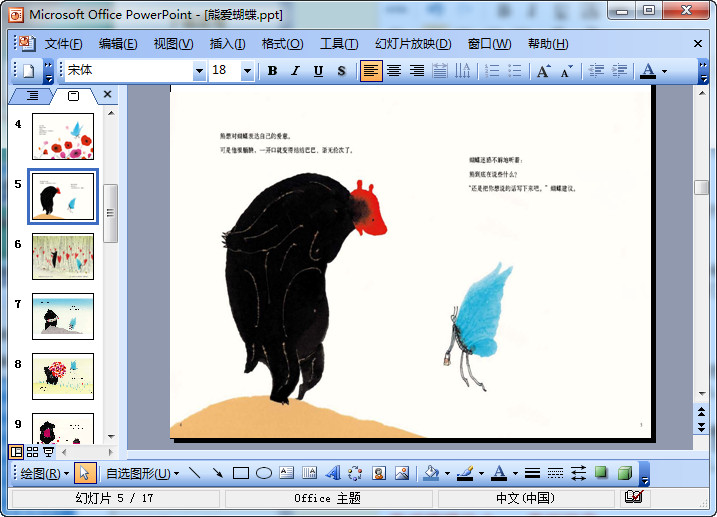The image size is (717, 517).
Task: Expand formatting toolbar options at right
Action: [x=704, y=71]
